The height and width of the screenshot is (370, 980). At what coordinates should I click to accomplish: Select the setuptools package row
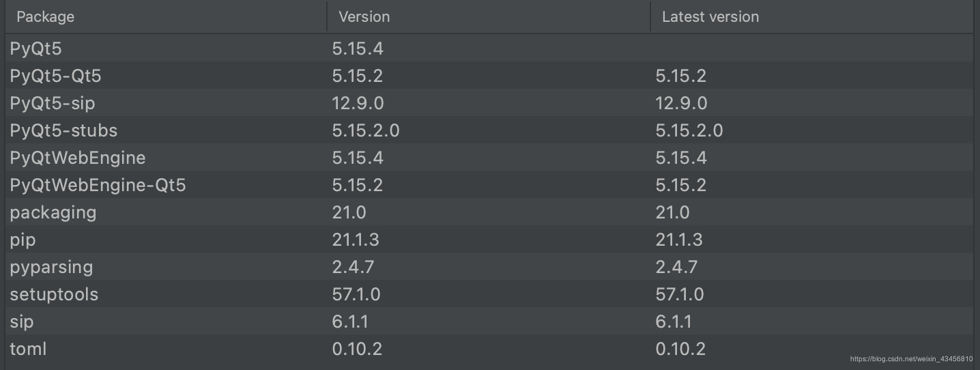tap(54, 294)
